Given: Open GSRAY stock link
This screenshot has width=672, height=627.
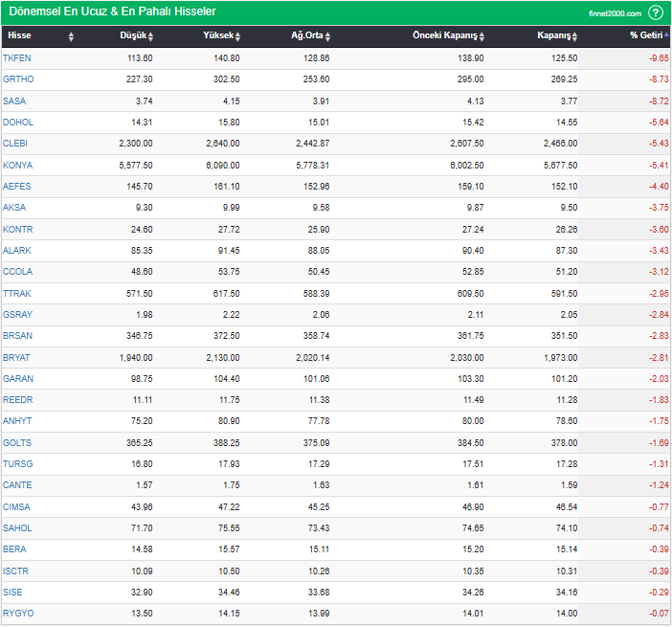Looking at the screenshot, I should 17,315.
